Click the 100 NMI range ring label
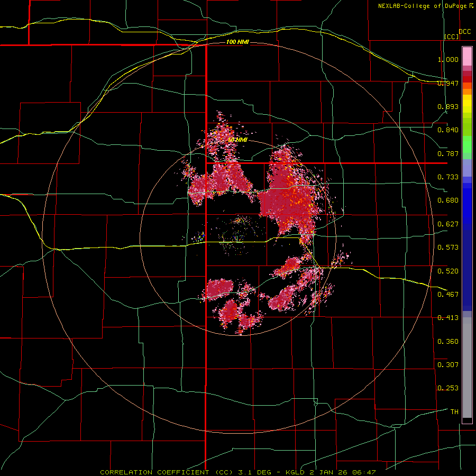This screenshot has height=476, width=476. [x=237, y=42]
